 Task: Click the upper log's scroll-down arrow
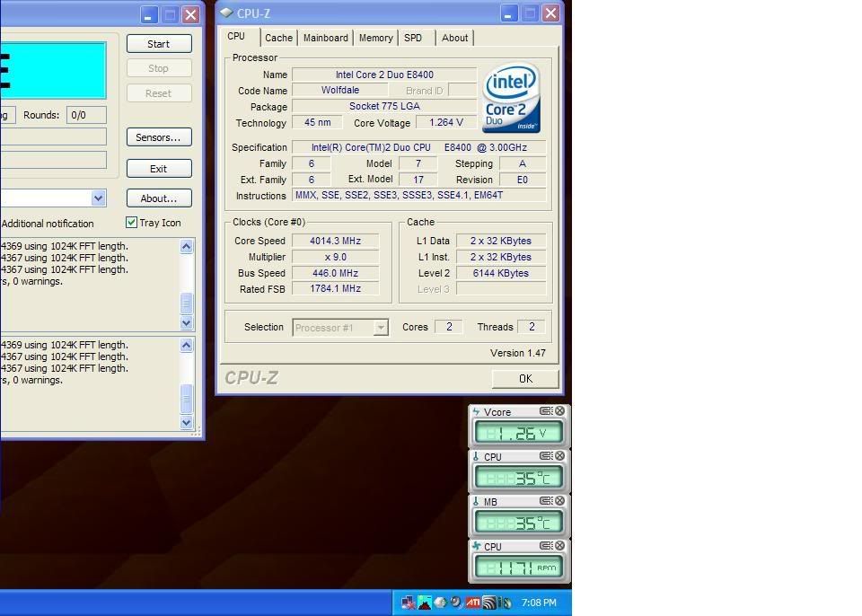click(x=187, y=322)
